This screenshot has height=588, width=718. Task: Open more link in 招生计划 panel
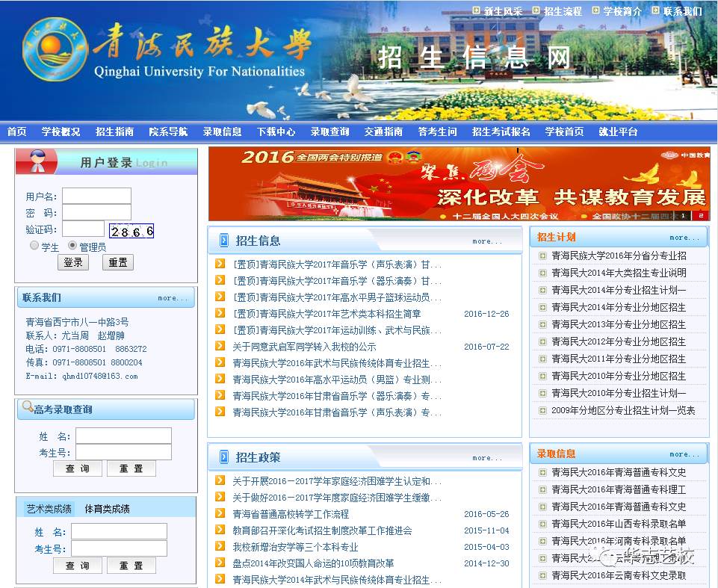[684, 238]
